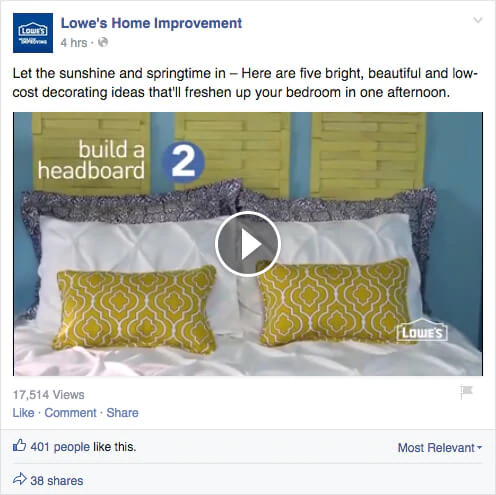Play the bedroom decorating video
This screenshot has width=496, height=495.
click(248, 244)
